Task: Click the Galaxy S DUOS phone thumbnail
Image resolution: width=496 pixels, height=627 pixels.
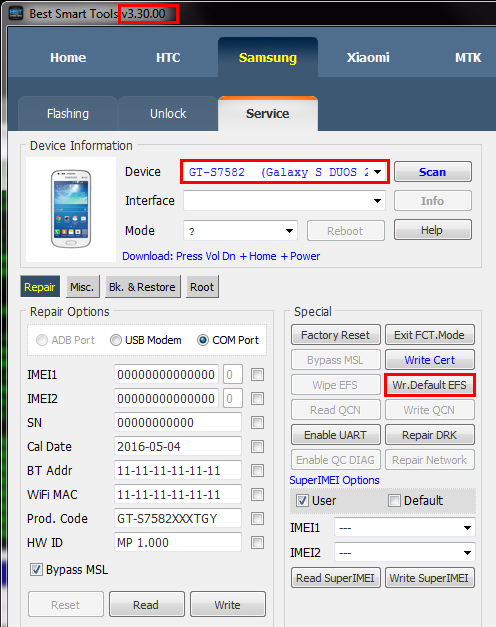Action: click(x=71, y=209)
